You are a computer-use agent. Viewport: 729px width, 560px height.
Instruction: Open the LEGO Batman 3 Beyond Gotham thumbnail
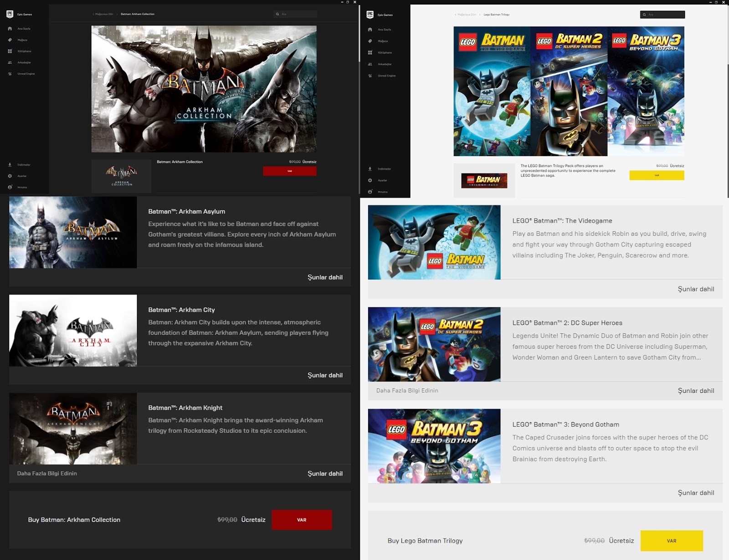point(434,446)
